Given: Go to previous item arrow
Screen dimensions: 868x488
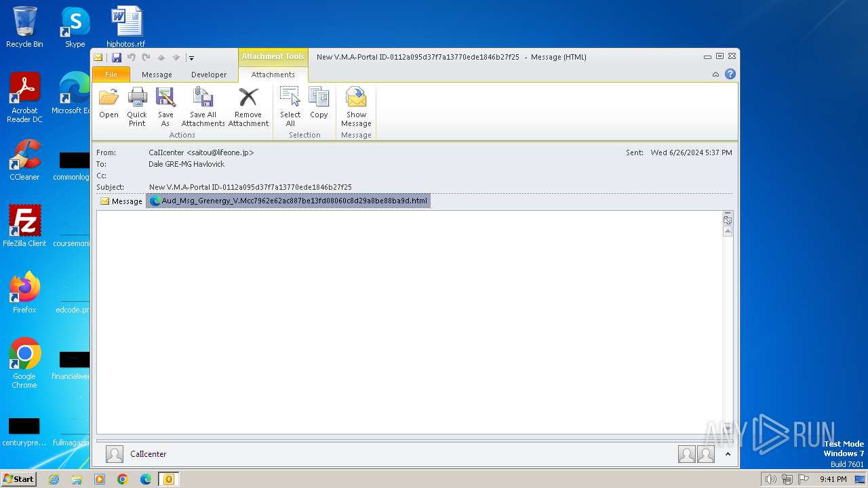Looking at the screenshot, I should point(161,58).
